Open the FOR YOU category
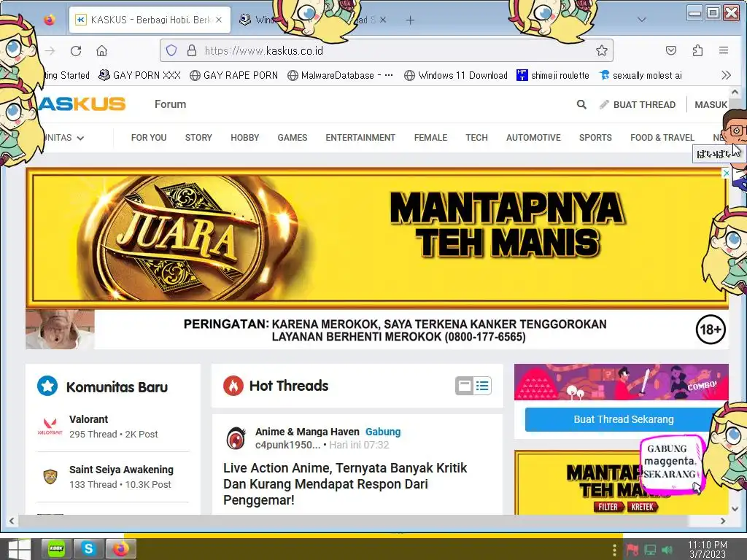The height and width of the screenshot is (560, 747). click(149, 138)
